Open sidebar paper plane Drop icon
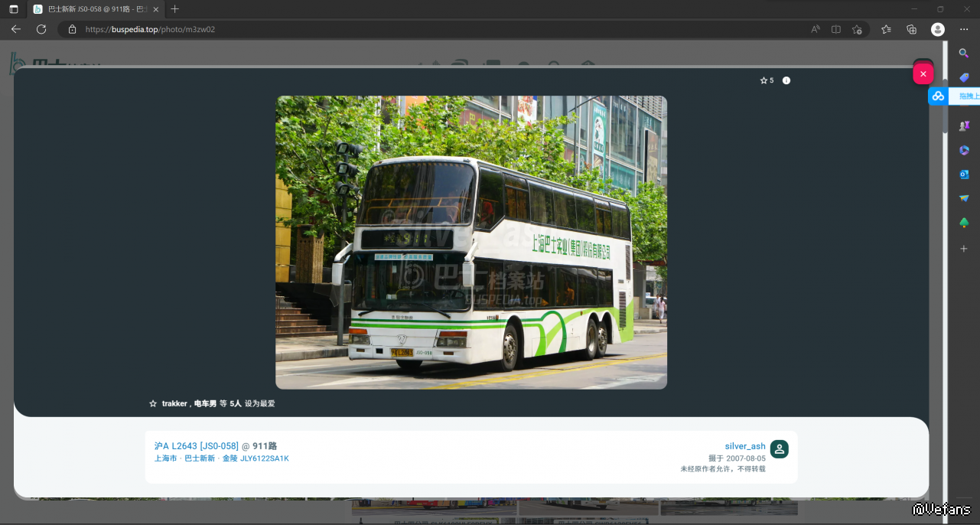 tap(964, 198)
